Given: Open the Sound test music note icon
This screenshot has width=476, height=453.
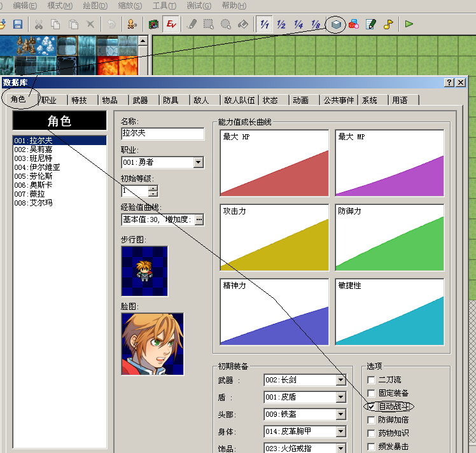Looking at the screenshot, I should (388, 24).
